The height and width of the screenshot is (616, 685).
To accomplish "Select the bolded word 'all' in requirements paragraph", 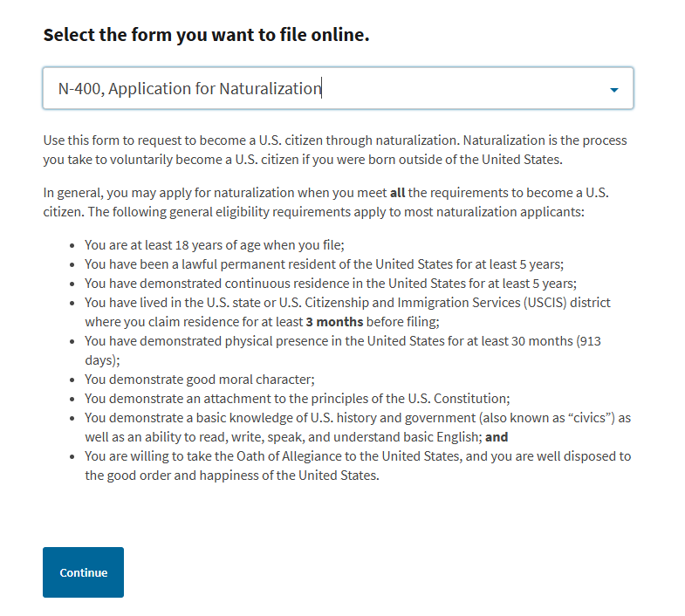I will (397, 193).
